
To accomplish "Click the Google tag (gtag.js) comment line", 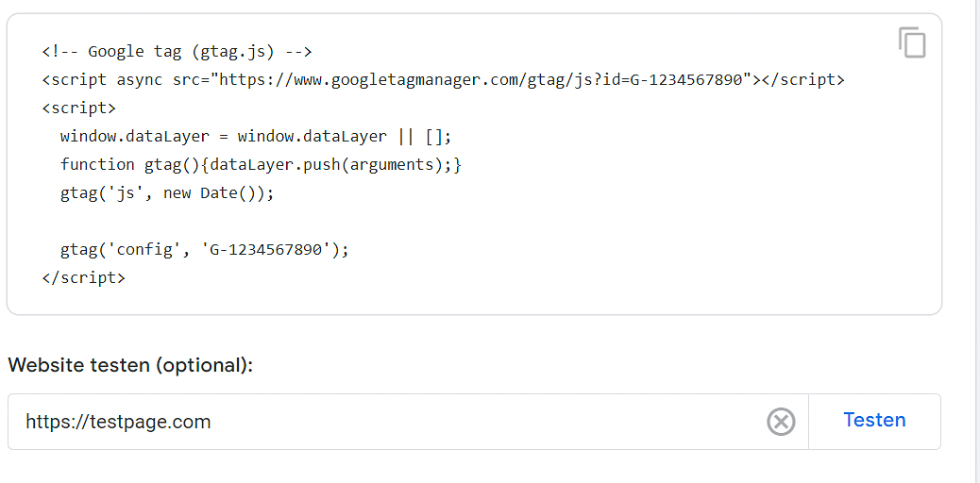I will [x=177, y=51].
